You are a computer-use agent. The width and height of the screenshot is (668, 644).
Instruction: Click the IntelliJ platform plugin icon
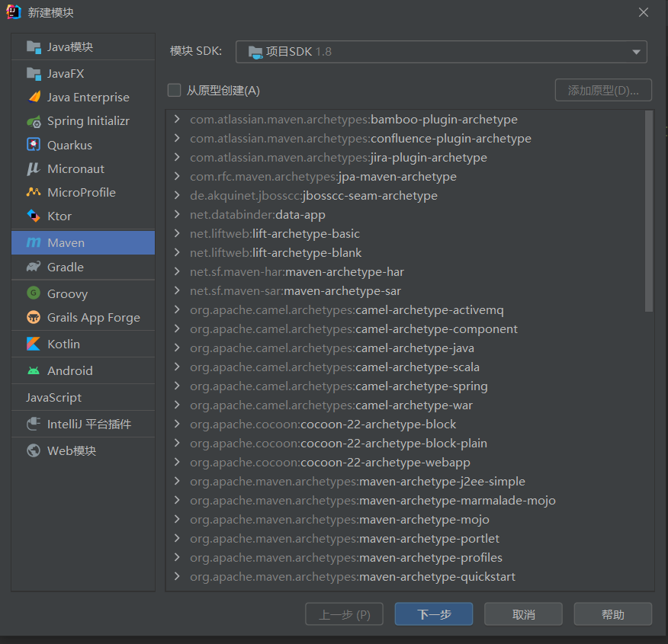click(x=34, y=424)
